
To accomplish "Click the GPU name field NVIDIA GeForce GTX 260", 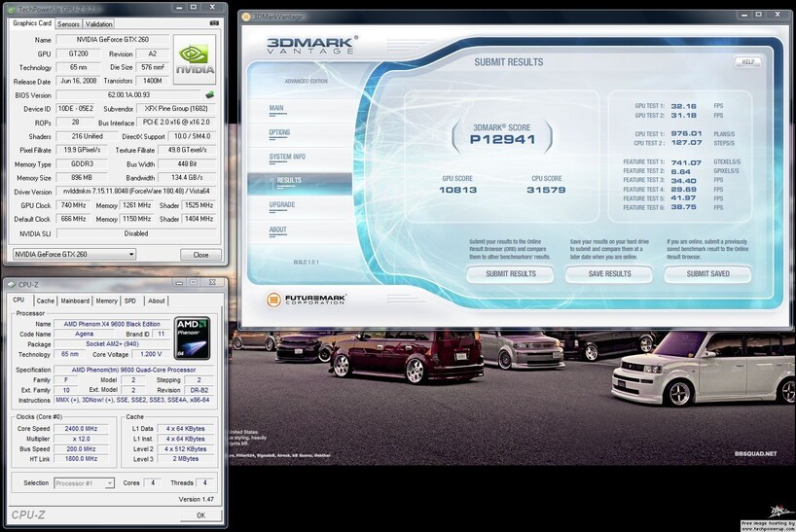I will tap(113, 40).
